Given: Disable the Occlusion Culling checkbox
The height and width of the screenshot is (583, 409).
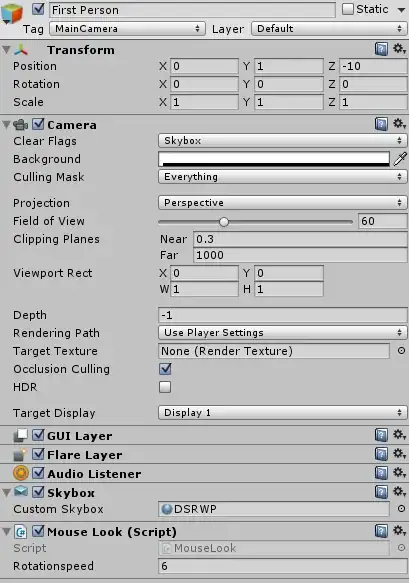Looking at the screenshot, I should (x=165, y=369).
